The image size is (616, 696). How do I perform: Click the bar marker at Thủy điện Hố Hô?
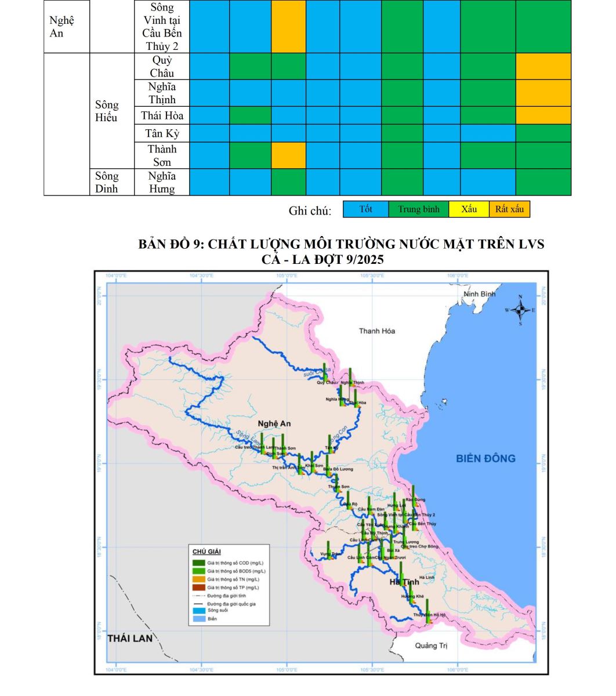(427, 612)
